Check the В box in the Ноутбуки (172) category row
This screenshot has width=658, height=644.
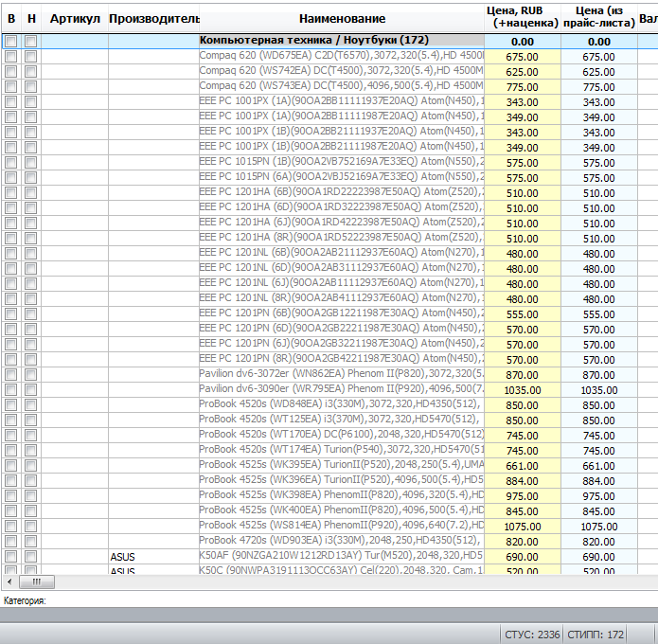11,41
